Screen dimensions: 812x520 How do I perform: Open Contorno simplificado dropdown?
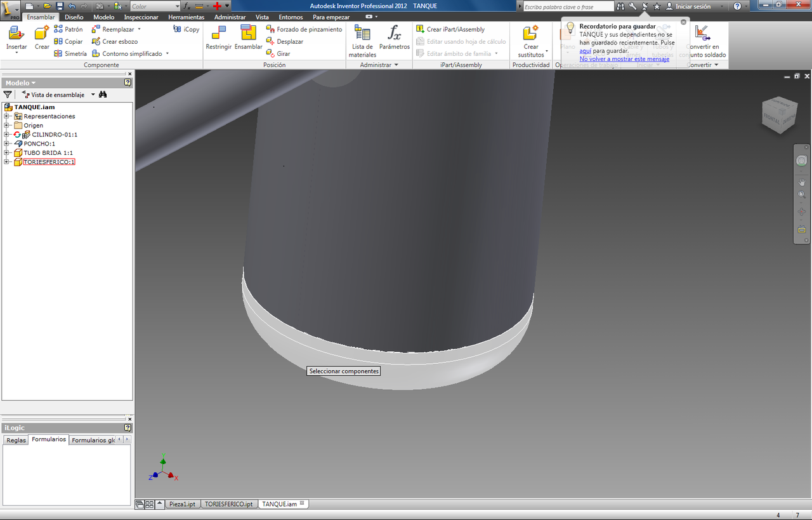167,53
